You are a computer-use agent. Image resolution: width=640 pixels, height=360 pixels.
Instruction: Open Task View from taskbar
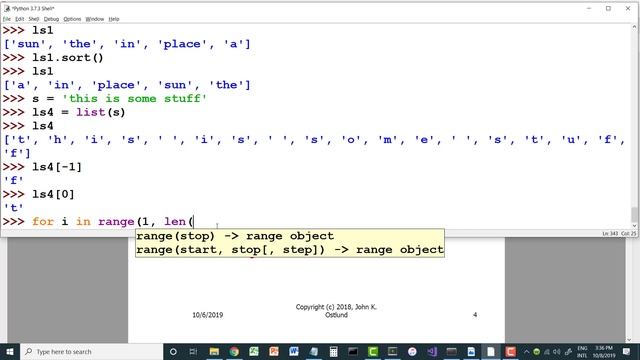[193, 351]
